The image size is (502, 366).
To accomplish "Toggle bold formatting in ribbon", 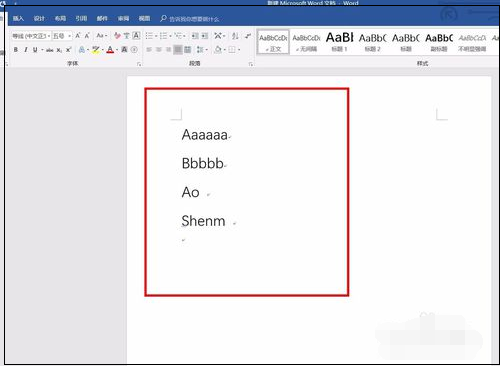I will [16, 50].
